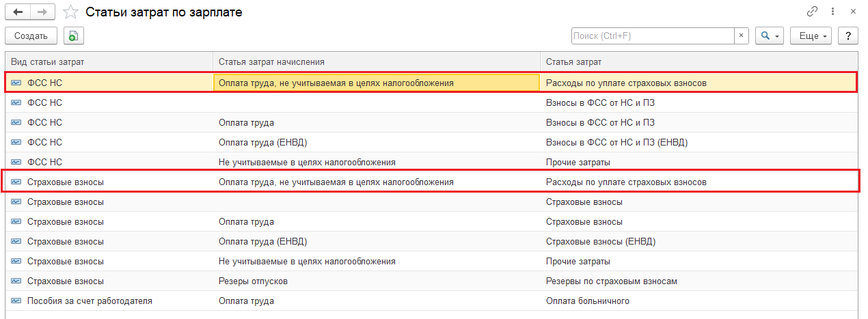Image resolution: width=868 pixels, height=319 pixels.
Task: Click the row icon of 'Пособия за счет работодателя'
Action: pos(16,301)
